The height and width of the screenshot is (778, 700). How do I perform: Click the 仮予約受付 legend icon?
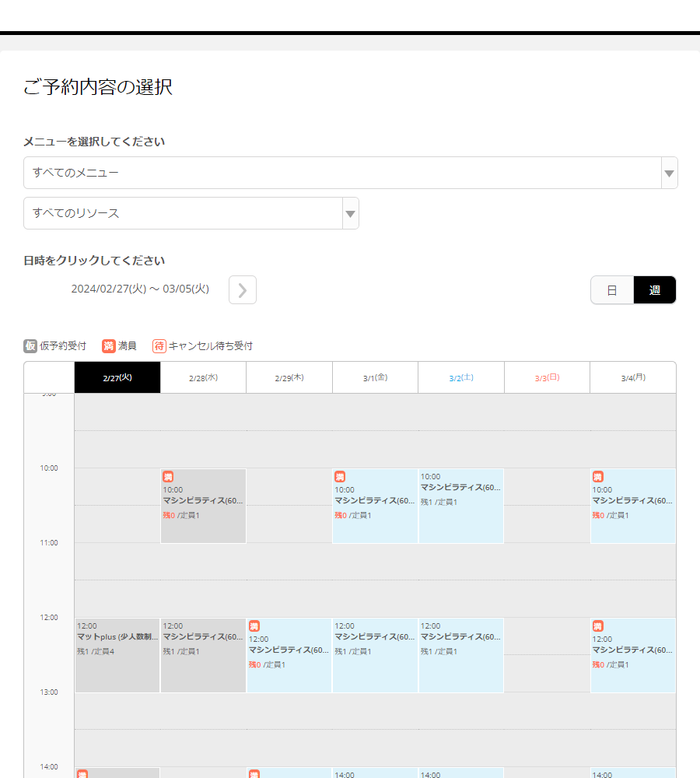tap(31, 345)
